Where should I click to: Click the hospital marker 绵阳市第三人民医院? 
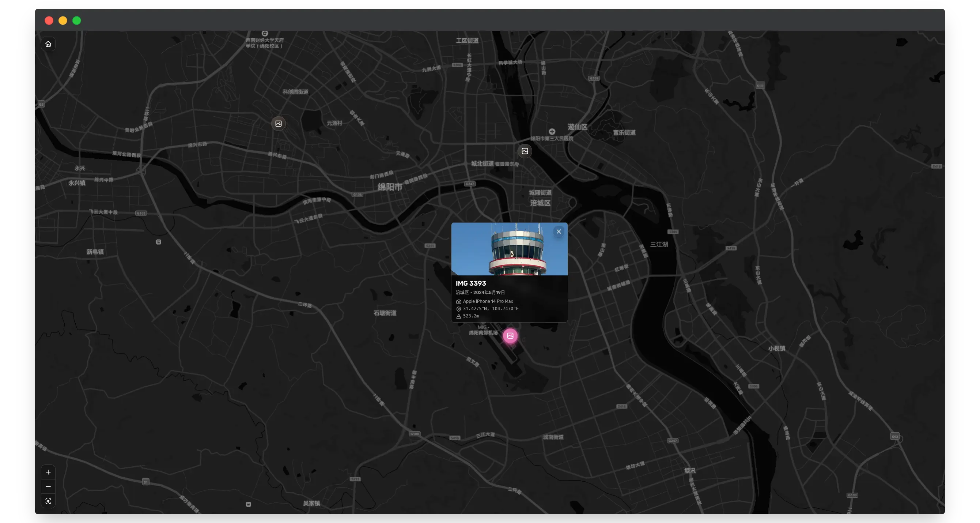[552, 132]
